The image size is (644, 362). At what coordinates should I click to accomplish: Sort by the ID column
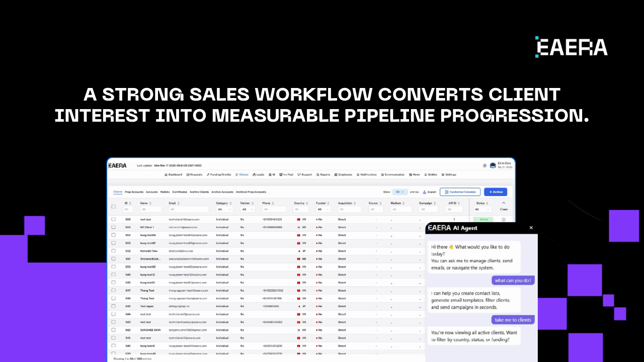click(128, 203)
